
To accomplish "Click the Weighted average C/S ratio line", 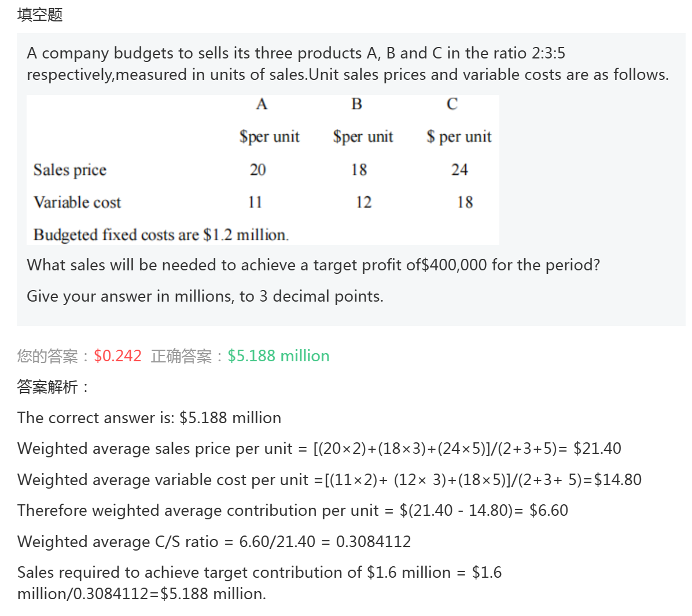I will click(x=214, y=541).
